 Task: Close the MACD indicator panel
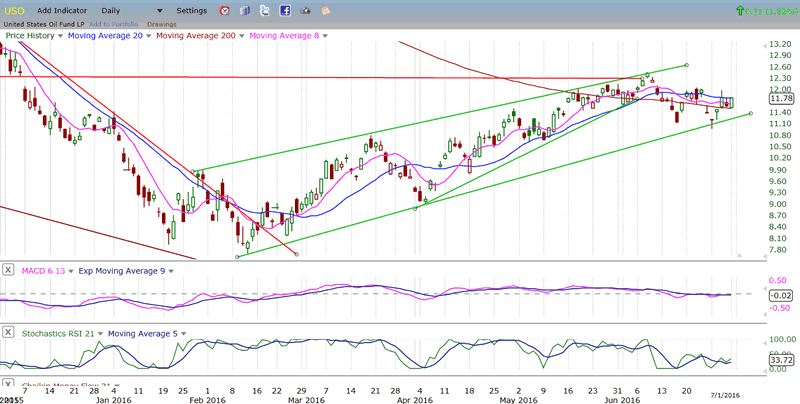pos(9,269)
